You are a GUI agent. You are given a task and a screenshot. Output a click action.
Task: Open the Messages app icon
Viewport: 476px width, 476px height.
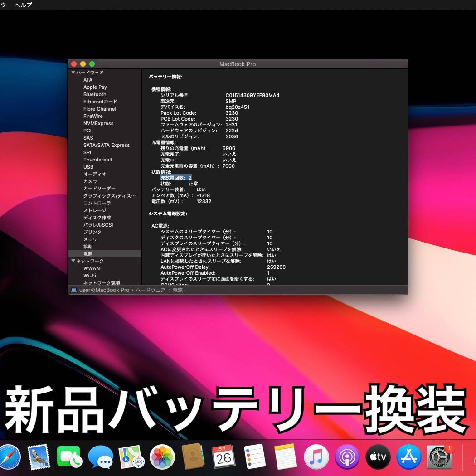[x=101, y=457]
